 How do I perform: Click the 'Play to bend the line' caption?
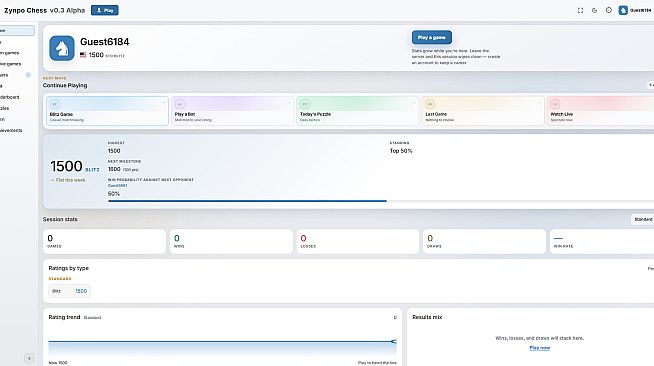point(377,363)
